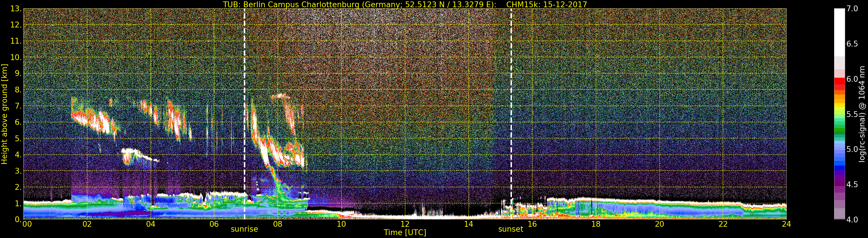Click the "13." height axis tick label
The height and width of the screenshot is (238, 868).
click(16, 9)
